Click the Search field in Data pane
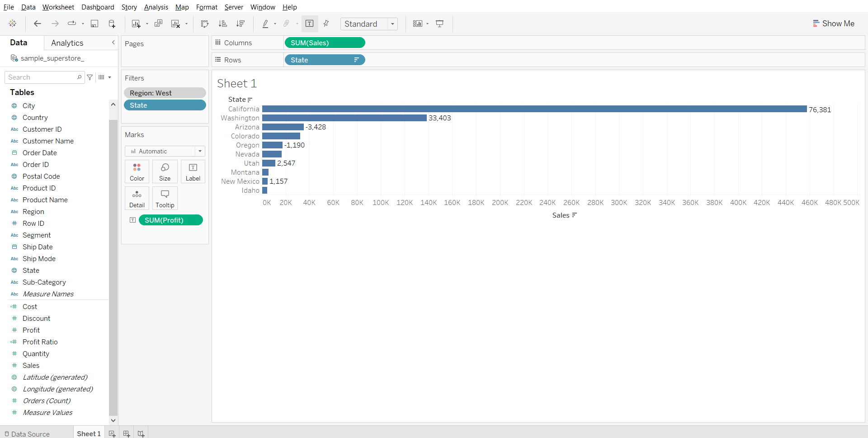 (42, 77)
